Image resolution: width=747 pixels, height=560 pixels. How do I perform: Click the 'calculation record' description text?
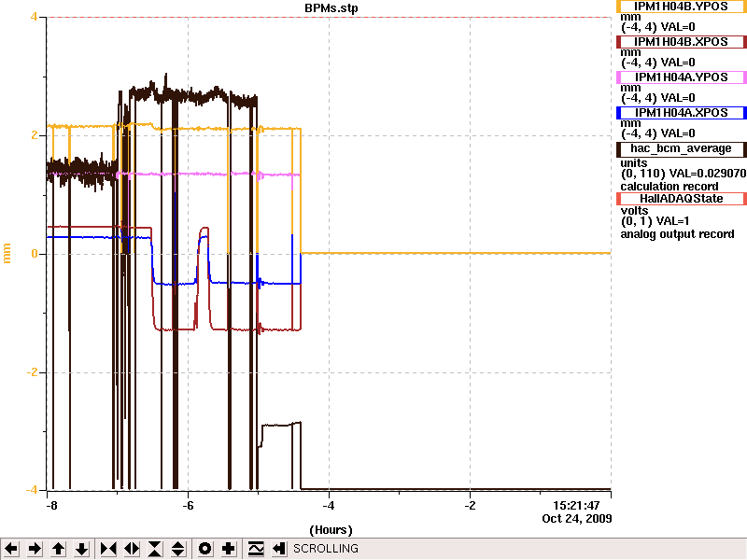(669, 186)
